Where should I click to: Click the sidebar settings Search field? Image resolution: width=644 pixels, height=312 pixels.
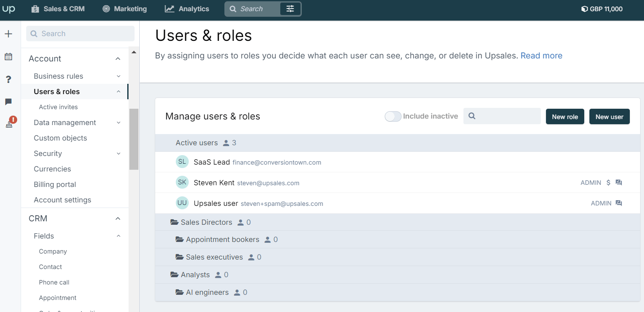(80, 34)
